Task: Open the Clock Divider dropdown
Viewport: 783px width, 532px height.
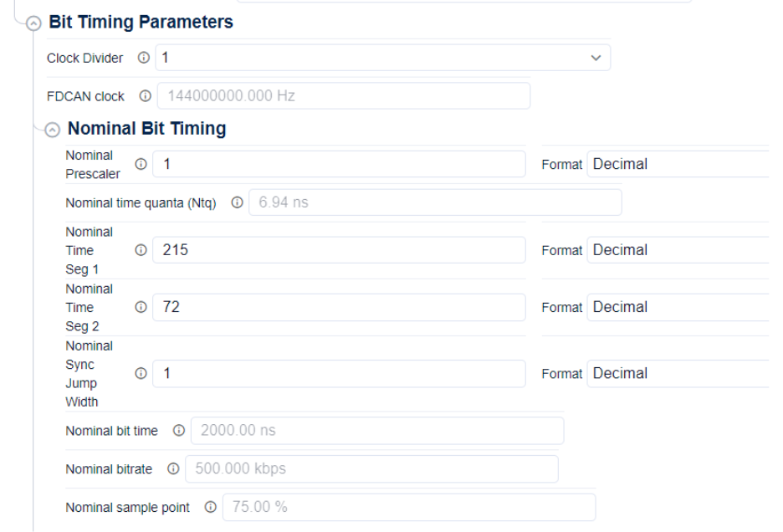Action: click(x=382, y=58)
